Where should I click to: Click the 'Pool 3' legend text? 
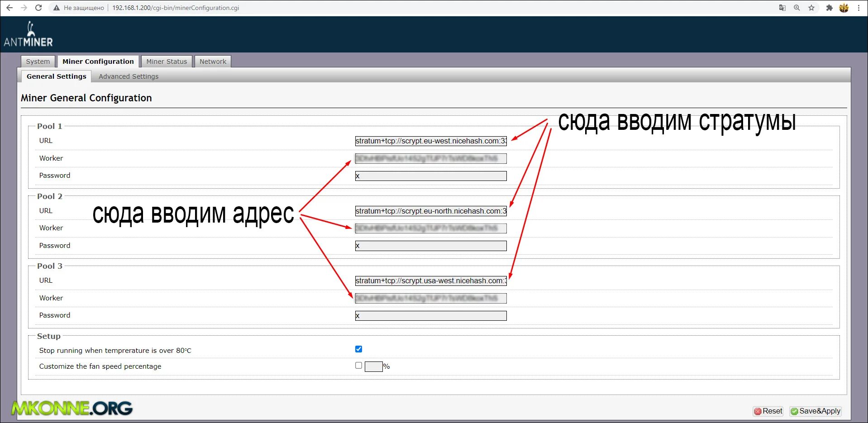tap(49, 266)
